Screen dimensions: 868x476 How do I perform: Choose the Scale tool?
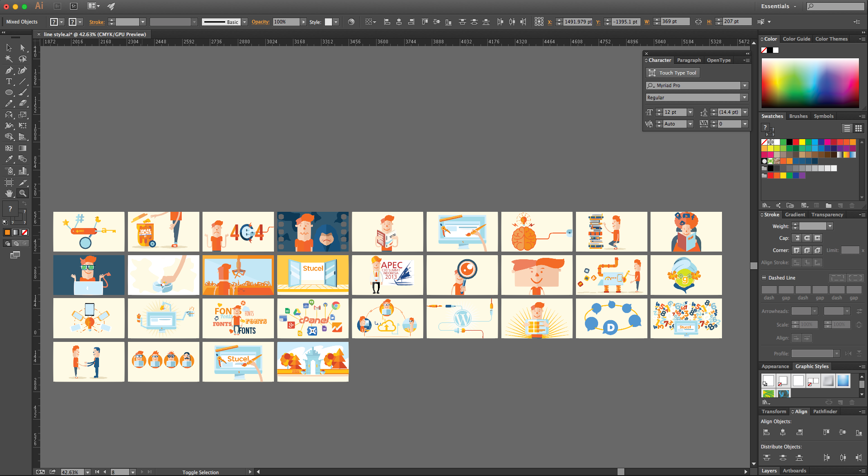click(23, 115)
